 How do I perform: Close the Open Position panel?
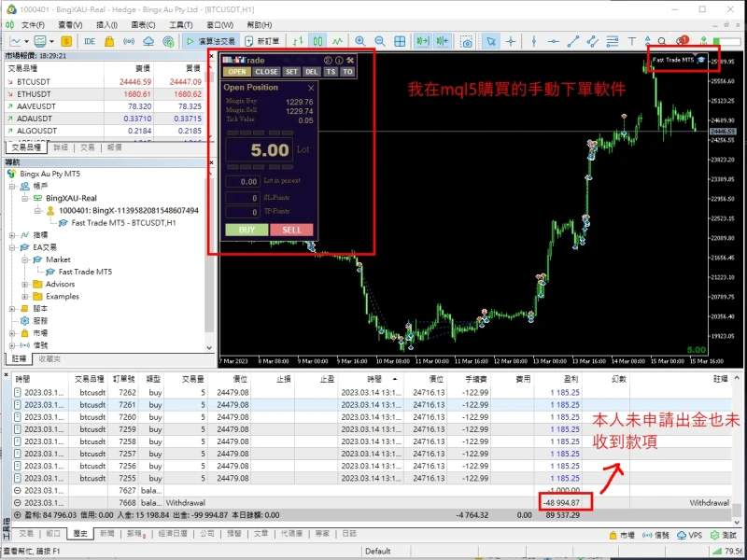pyautogui.click(x=311, y=88)
